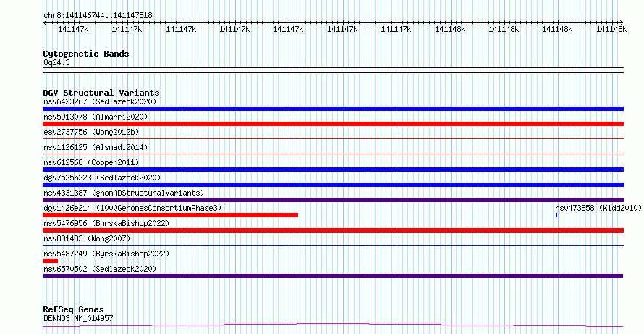Select red bar under nsv5476956
This screenshot has width=644, height=334.
pos(333,230)
